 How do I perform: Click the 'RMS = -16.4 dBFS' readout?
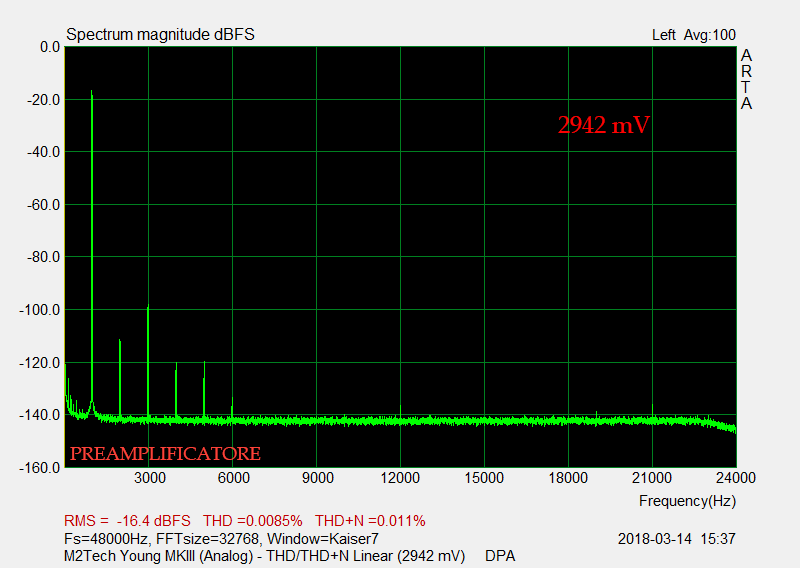(x=127, y=521)
